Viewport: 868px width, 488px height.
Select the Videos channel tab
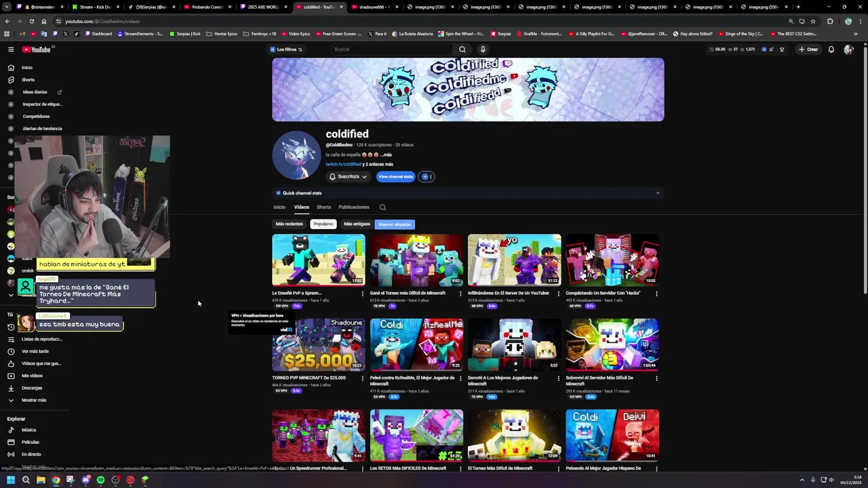[x=302, y=207]
